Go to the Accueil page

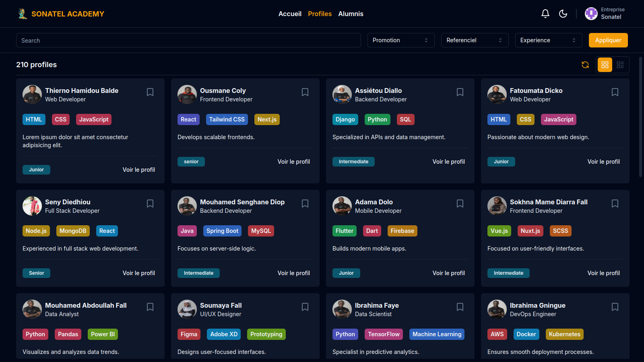pos(290,14)
